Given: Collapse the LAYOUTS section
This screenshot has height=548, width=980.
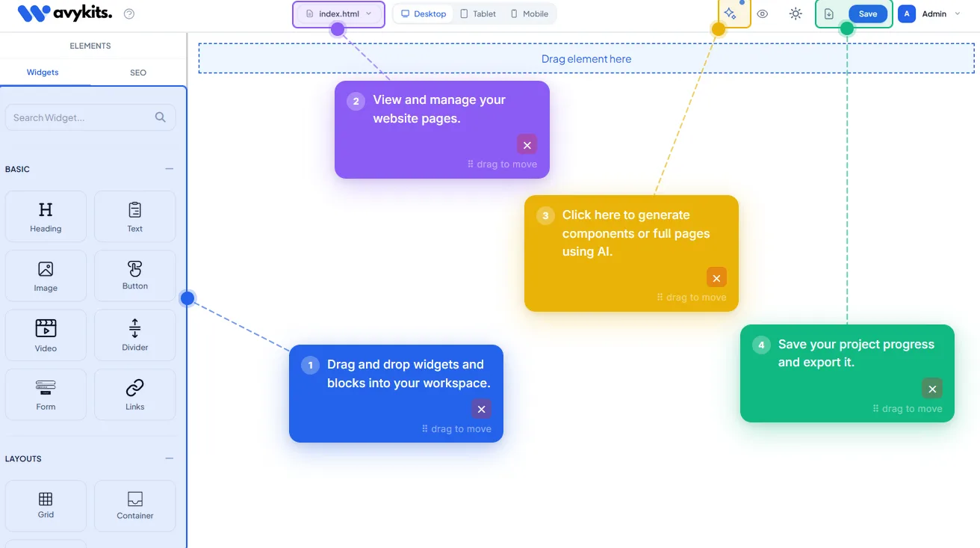Looking at the screenshot, I should (170, 458).
